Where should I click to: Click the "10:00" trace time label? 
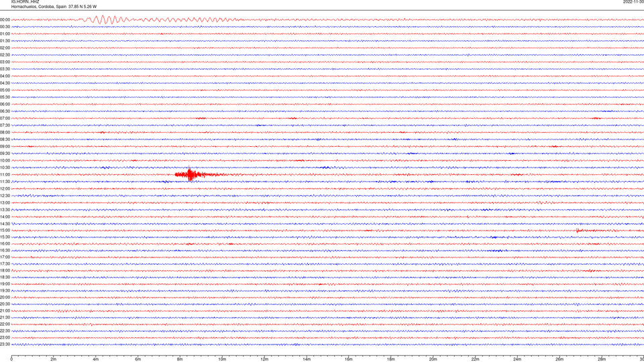pos(5,160)
